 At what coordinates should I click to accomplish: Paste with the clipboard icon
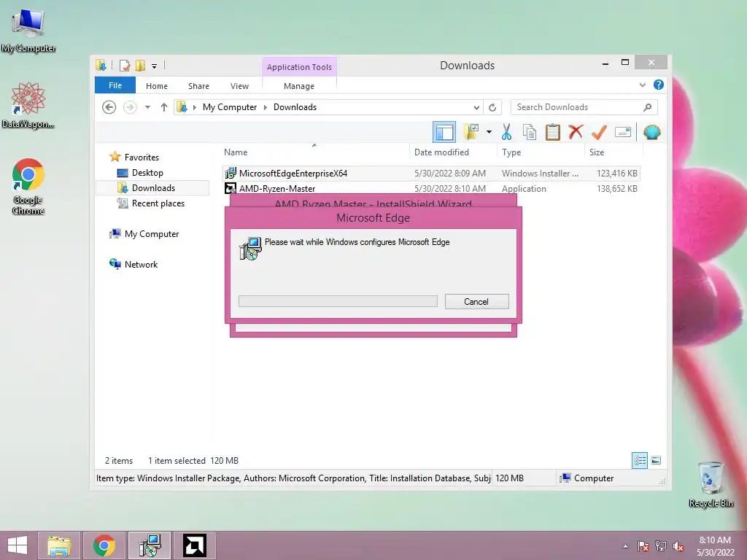click(x=553, y=132)
